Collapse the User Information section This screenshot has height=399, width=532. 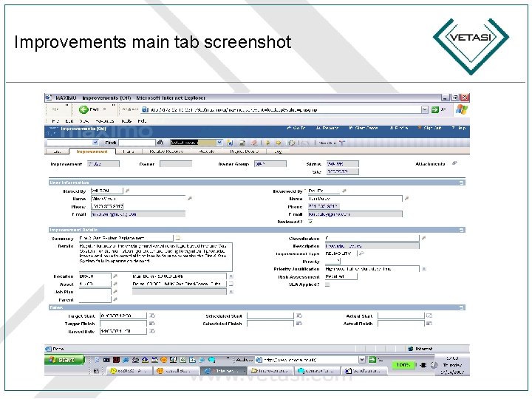[461, 183]
